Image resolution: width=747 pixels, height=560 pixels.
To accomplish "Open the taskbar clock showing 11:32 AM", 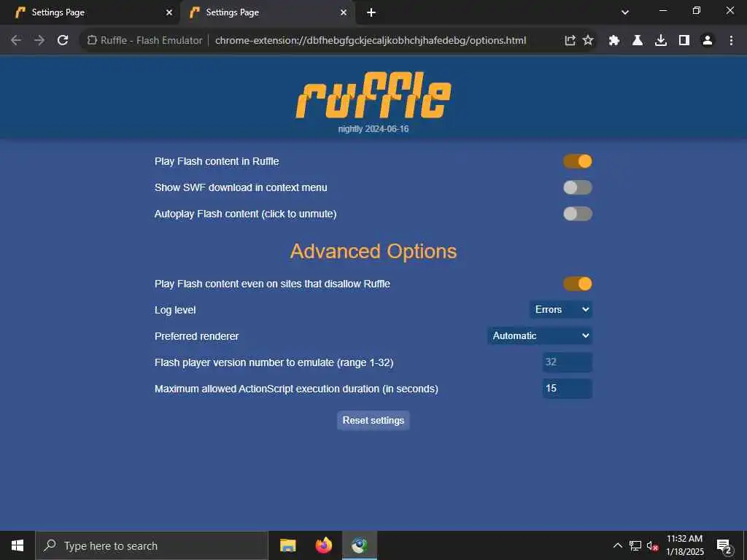I will pos(684,545).
